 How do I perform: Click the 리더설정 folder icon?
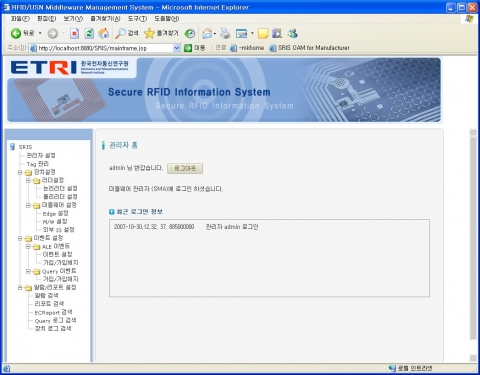(x=36, y=181)
